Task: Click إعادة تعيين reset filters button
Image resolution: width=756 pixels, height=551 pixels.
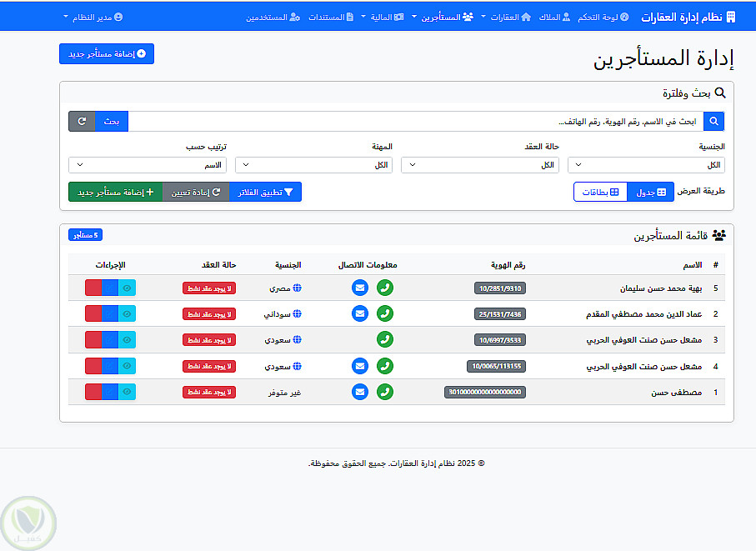Action: (x=196, y=192)
